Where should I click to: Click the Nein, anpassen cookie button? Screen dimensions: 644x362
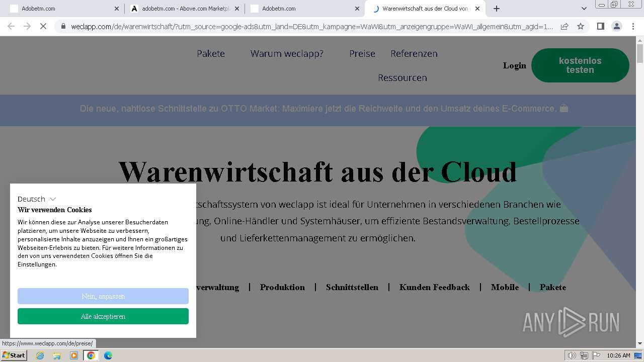103,296
